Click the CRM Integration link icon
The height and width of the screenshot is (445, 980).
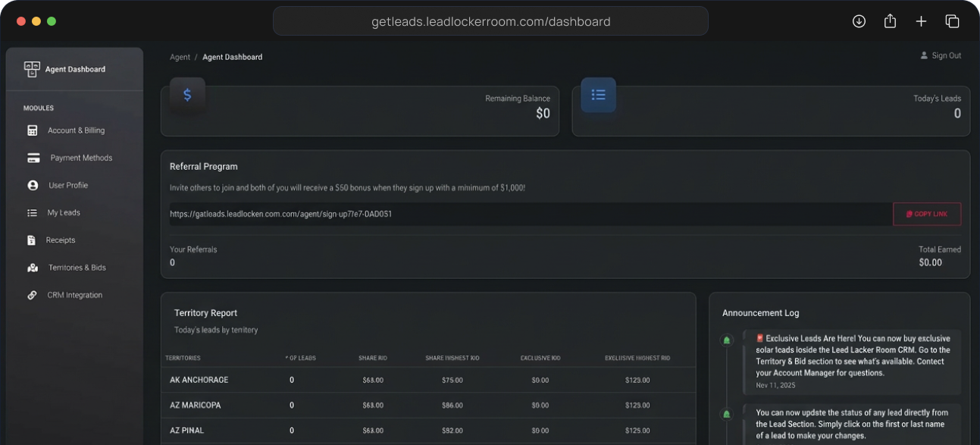pyautogui.click(x=32, y=295)
